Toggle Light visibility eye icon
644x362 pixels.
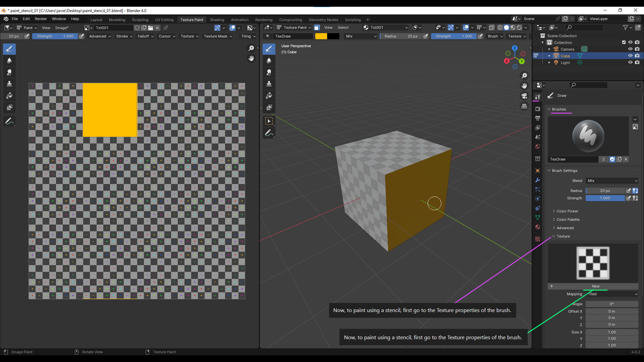click(630, 62)
